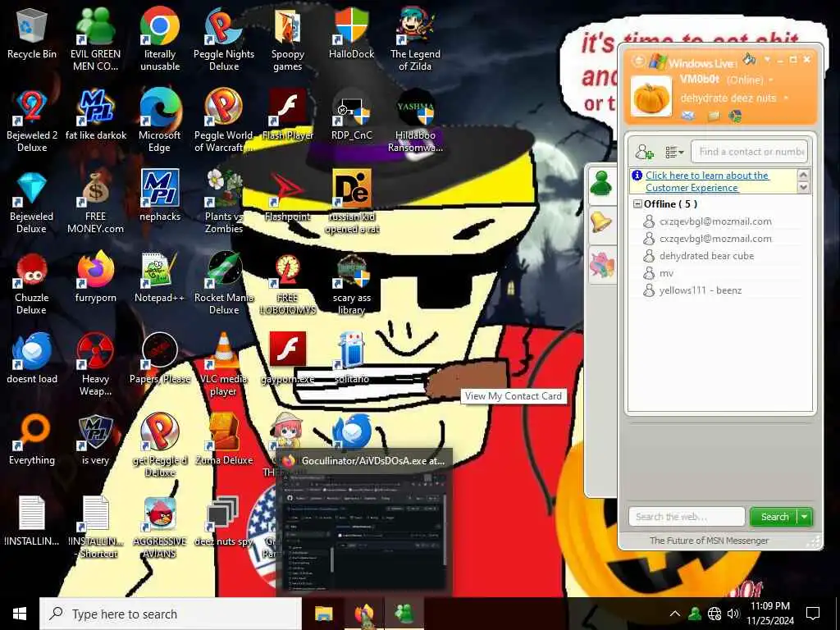Open the Show menu arrow in Messenger title bar
This screenshot has height=630, width=840.
[x=767, y=59]
